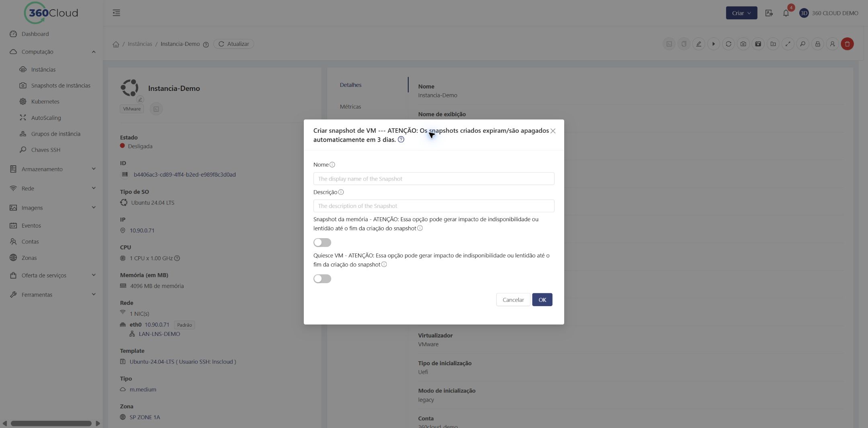Open the Criar dropdown button
Screen dimensions: 868x428
741,13
